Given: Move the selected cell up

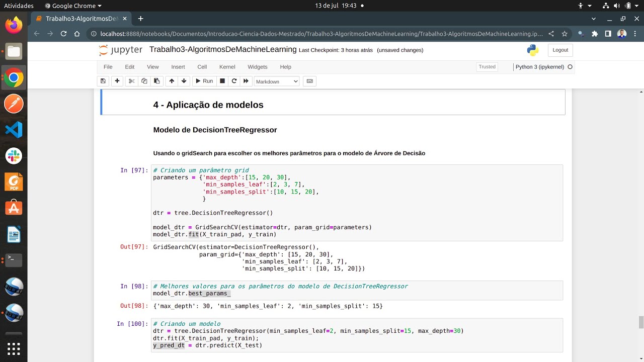Looking at the screenshot, I should coord(172,81).
